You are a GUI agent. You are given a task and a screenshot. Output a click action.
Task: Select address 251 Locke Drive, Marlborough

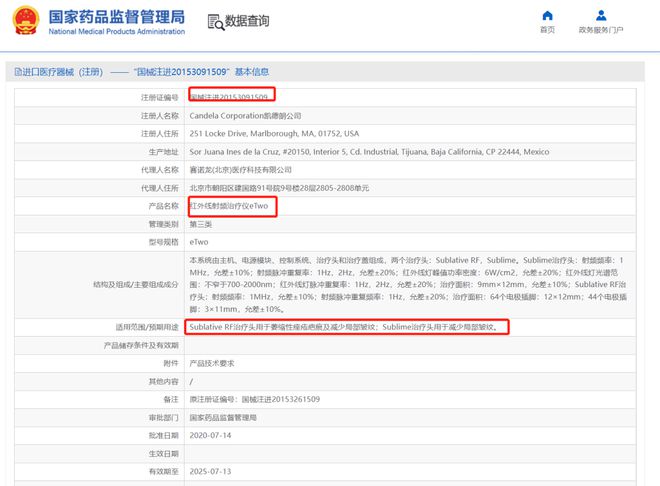point(274,134)
